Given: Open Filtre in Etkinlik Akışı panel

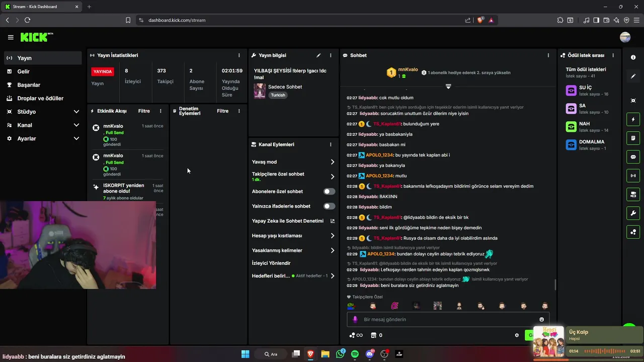Looking at the screenshot, I should coord(144,111).
